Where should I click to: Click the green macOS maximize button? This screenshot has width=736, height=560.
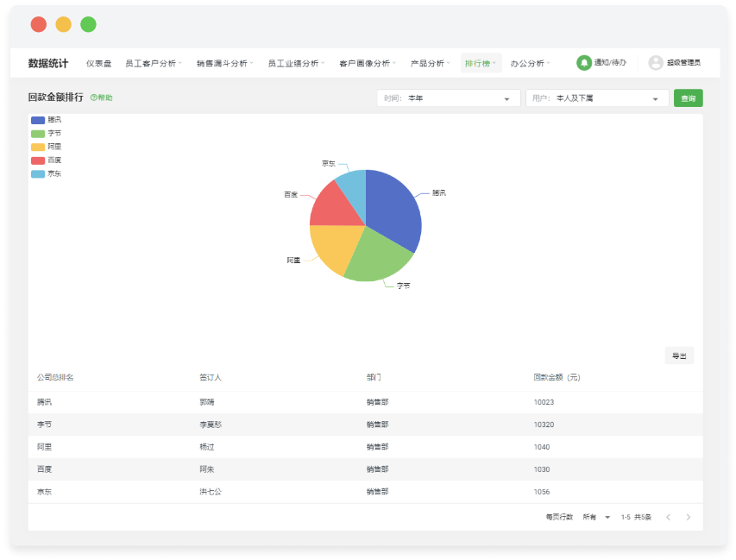[88, 24]
